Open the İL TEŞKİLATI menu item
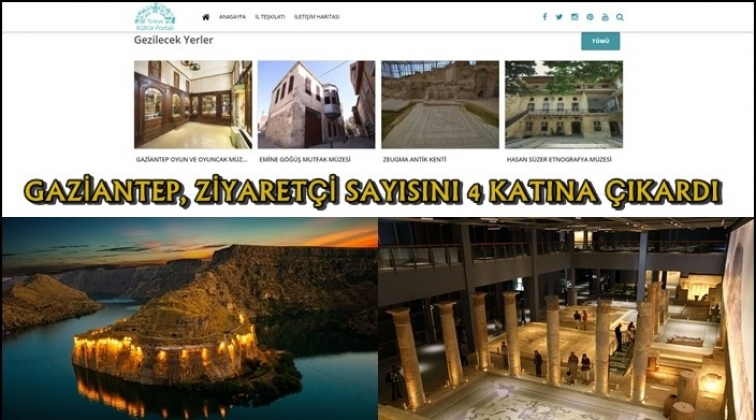 (270, 17)
